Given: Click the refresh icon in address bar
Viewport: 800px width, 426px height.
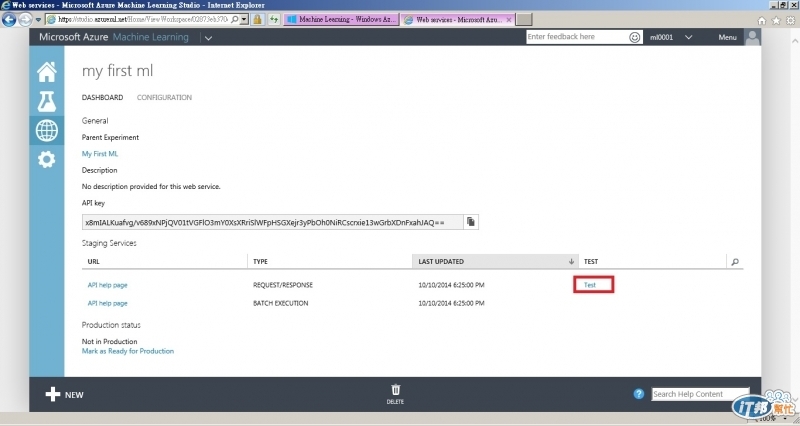Looking at the screenshot, I should click(x=274, y=19).
